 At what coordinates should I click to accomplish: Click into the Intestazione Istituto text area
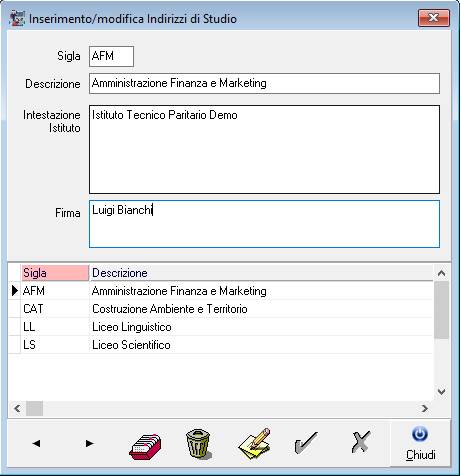pos(264,149)
